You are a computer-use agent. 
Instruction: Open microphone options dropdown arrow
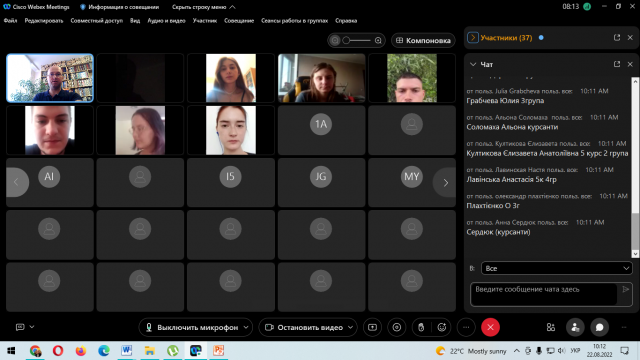pyautogui.click(x=246, y=327)
